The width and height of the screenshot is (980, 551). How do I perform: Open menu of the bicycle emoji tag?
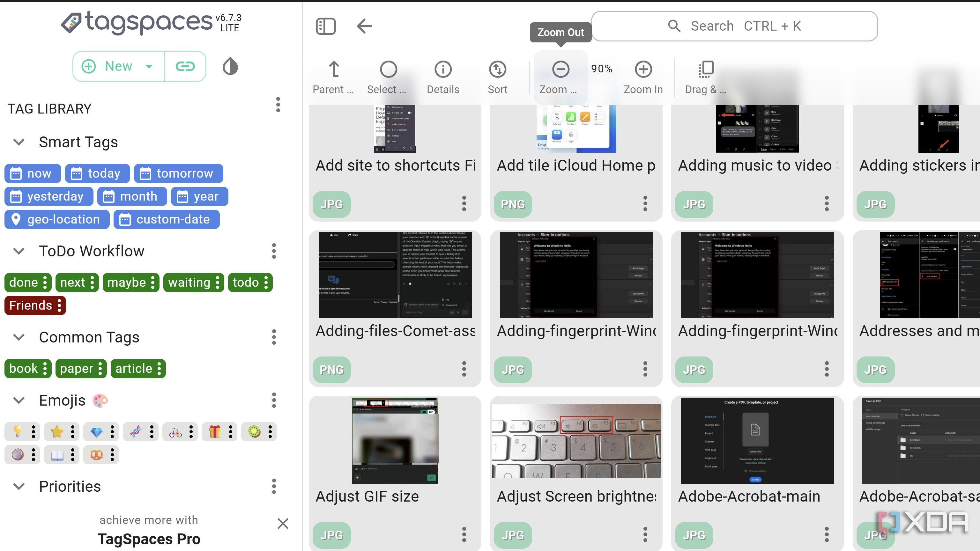click(191, 432)
